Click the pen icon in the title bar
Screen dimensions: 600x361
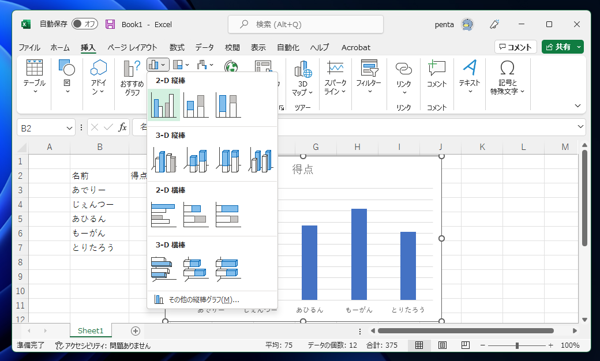click(494, 24)
